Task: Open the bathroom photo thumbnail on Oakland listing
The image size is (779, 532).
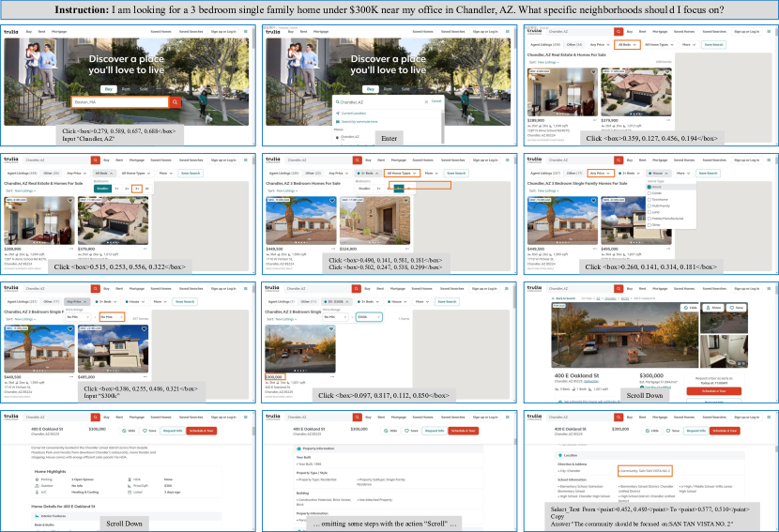Action: tap(724, 351)
